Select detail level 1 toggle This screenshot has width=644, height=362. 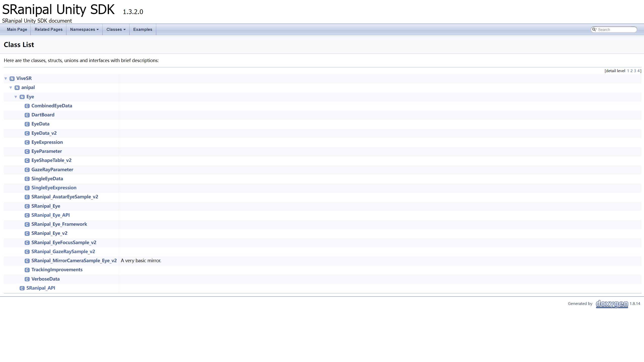[628, 71]
